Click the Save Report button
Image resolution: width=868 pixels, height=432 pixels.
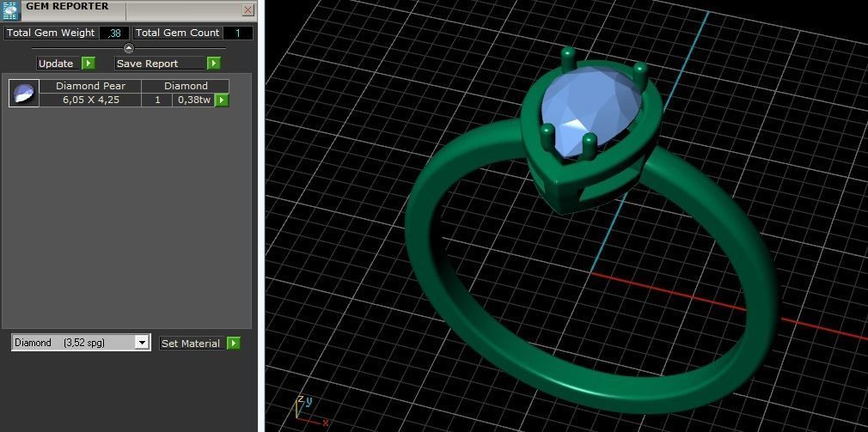pyautogui.click(x=161, y=64)
